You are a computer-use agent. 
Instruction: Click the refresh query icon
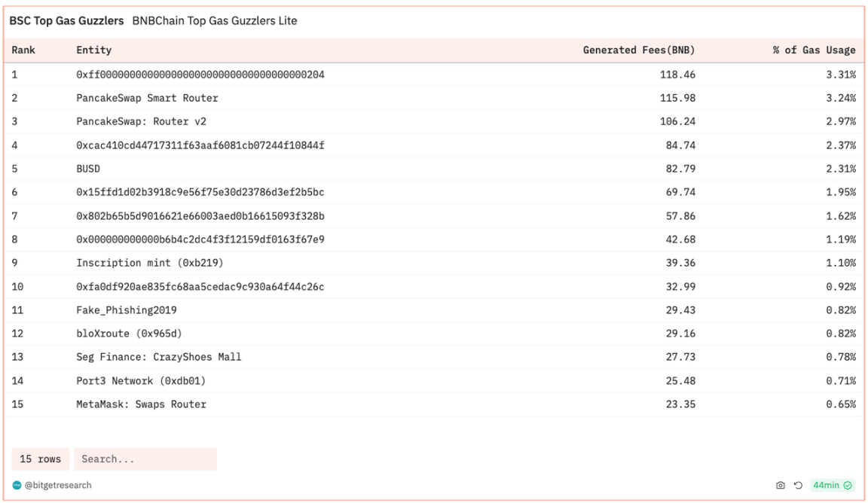[798, 486]
